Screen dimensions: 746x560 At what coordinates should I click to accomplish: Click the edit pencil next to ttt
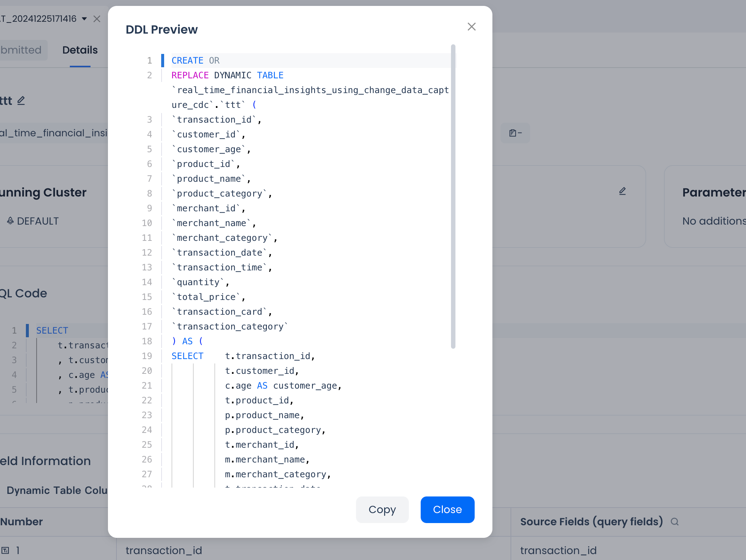click(21, 100)
